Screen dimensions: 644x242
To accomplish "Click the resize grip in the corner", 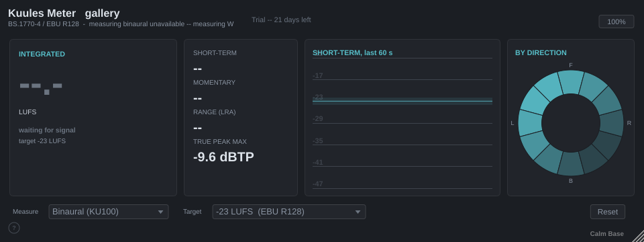I will click(x=638, y=236).
